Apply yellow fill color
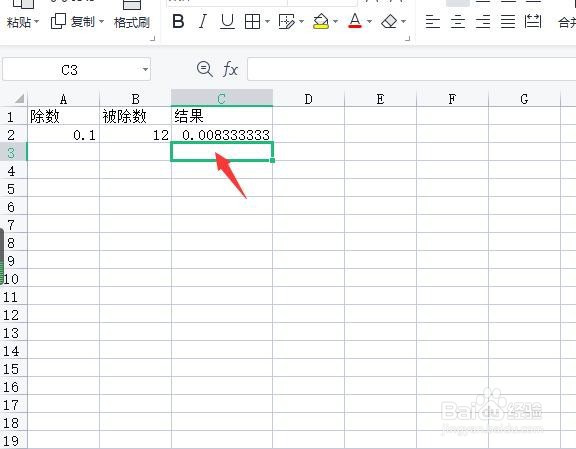 321,22
